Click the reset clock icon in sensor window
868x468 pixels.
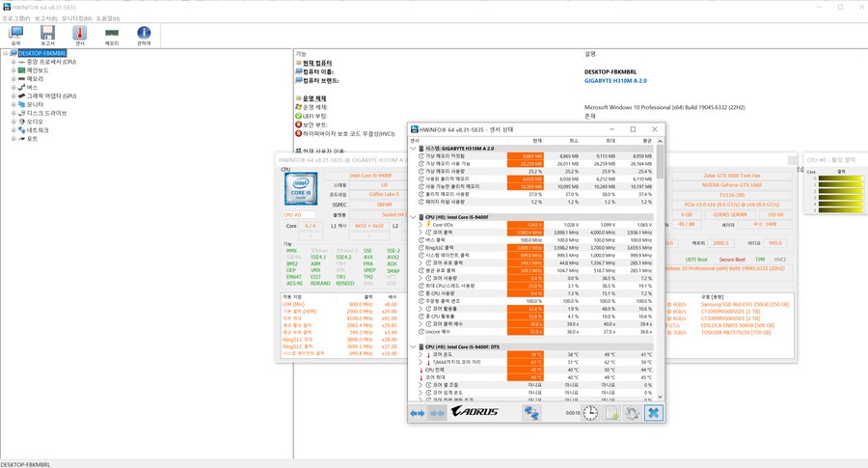click(590, 413)
